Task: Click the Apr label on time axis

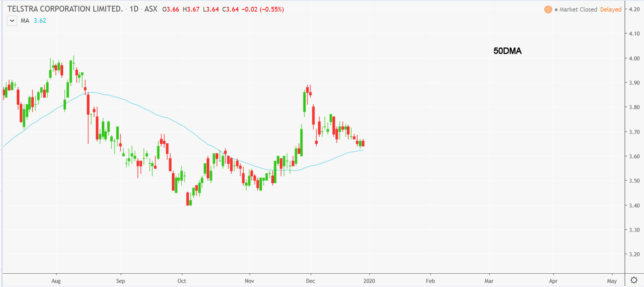Action: pos(553,281)
